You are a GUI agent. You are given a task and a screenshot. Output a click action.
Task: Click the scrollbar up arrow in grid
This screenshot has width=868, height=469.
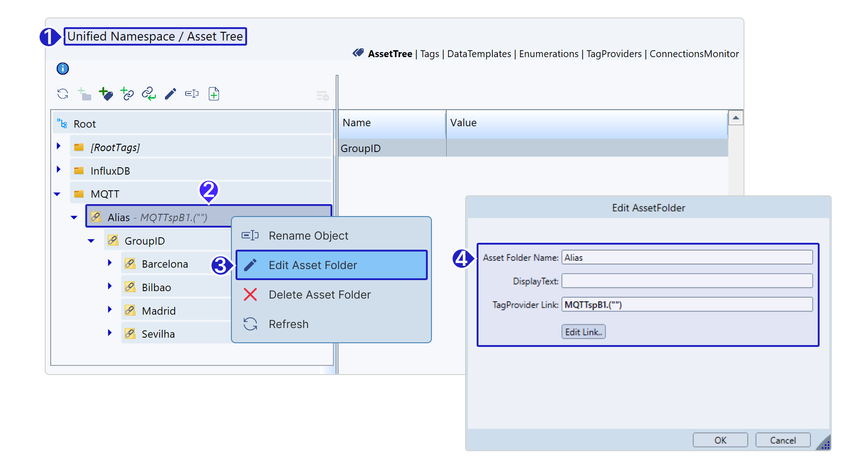tap(736, 118)
